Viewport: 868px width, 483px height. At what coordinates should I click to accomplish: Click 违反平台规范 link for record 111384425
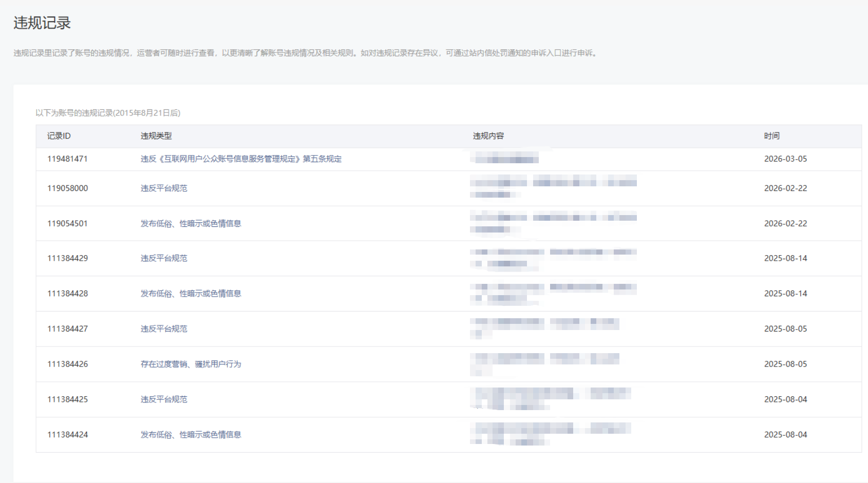tap(164, 399)
